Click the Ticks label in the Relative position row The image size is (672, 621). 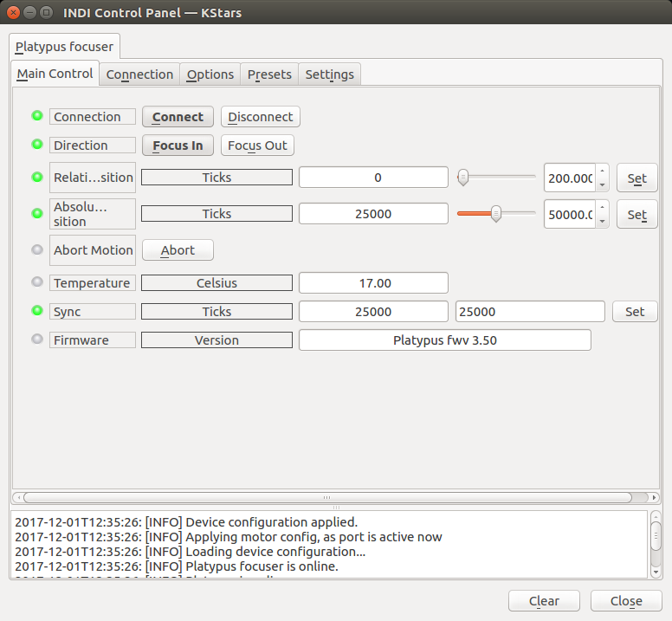[x=216, y=178]
